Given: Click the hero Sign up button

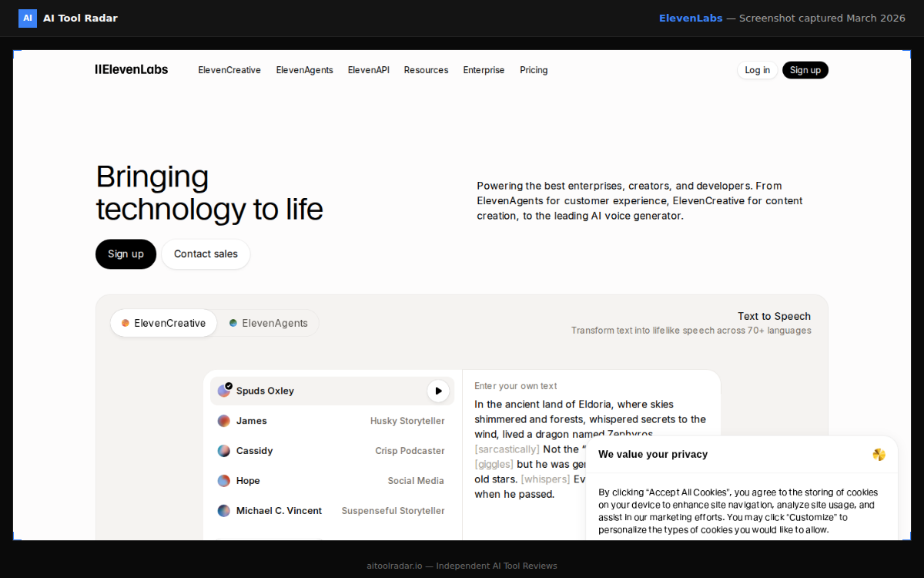Looking at the screenshot, I should click(x=126, y=254).
